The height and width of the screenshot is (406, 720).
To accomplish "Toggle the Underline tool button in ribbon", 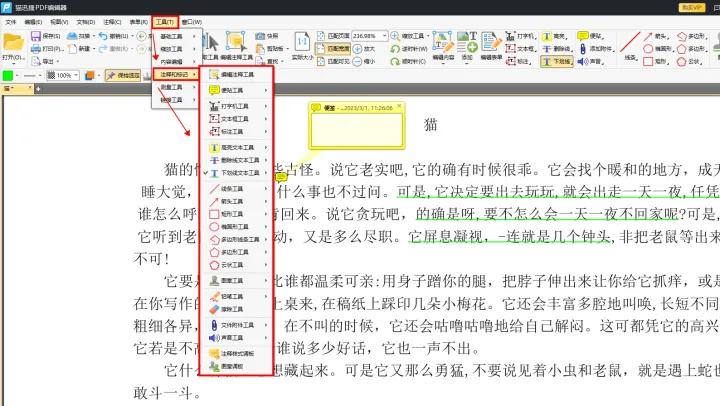I will tap(557, 61).
